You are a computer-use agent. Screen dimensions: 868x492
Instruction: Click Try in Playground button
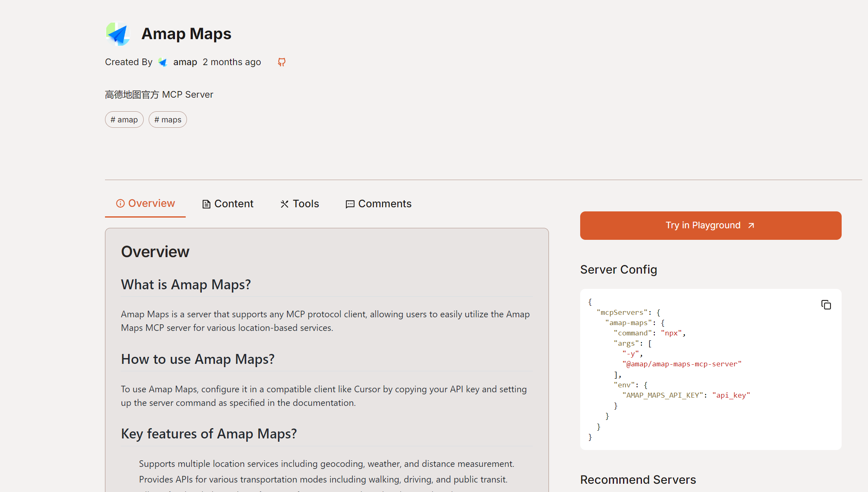(x=711, y=225)
